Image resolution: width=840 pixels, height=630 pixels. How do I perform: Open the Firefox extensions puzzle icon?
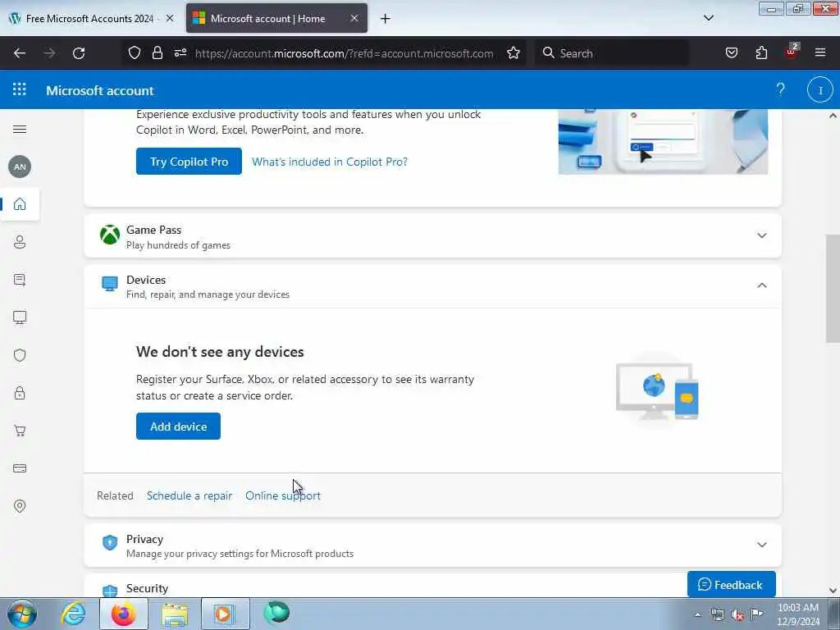point(761,52)
